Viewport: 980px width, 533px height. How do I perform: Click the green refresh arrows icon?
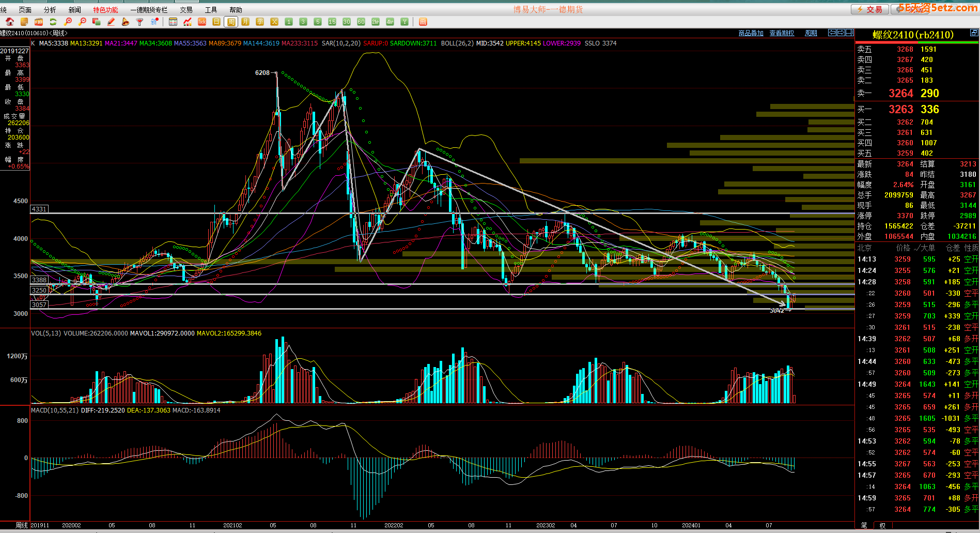coord(53,22)
